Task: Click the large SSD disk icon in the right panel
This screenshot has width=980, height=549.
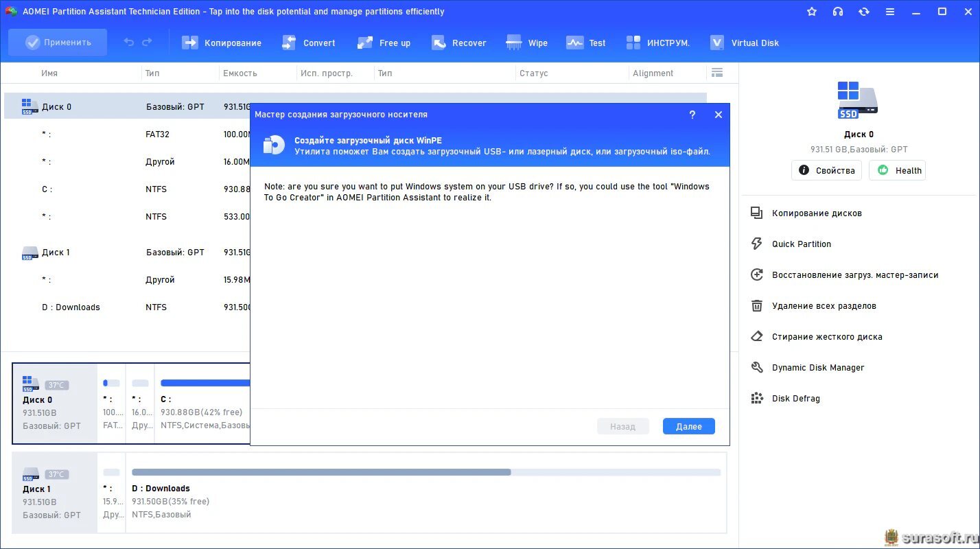Action: coord(858,100)
